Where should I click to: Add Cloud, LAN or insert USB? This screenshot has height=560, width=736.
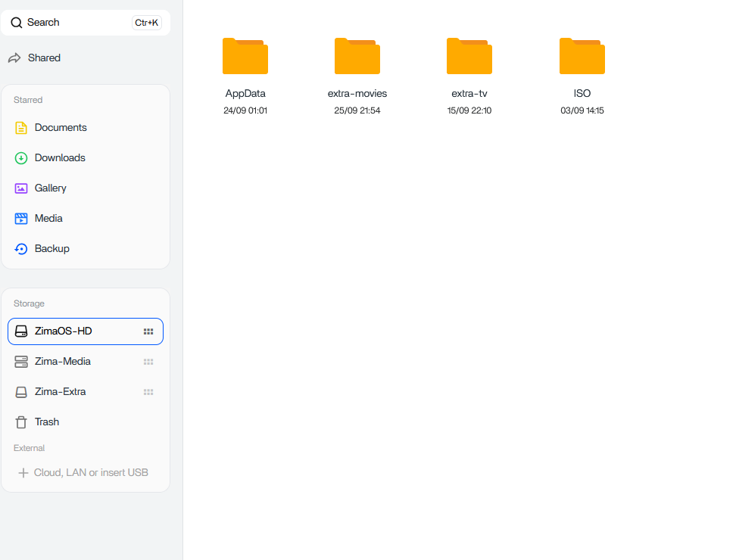point(91,473)
